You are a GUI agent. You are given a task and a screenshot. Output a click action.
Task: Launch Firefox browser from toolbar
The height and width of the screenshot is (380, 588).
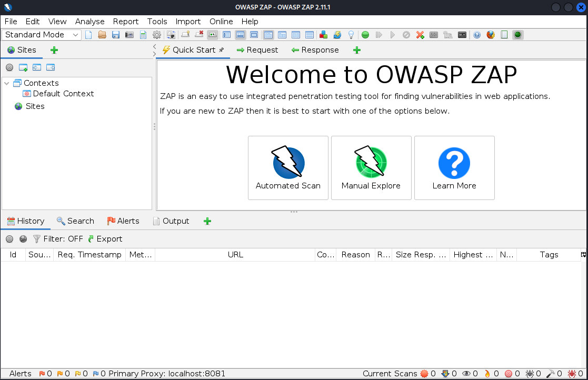coord(491,35)
